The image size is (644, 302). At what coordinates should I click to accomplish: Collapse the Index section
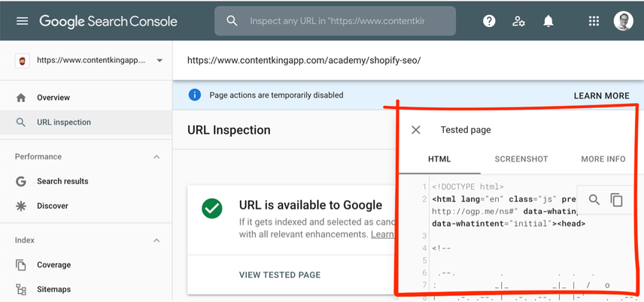tap(156, 240)
